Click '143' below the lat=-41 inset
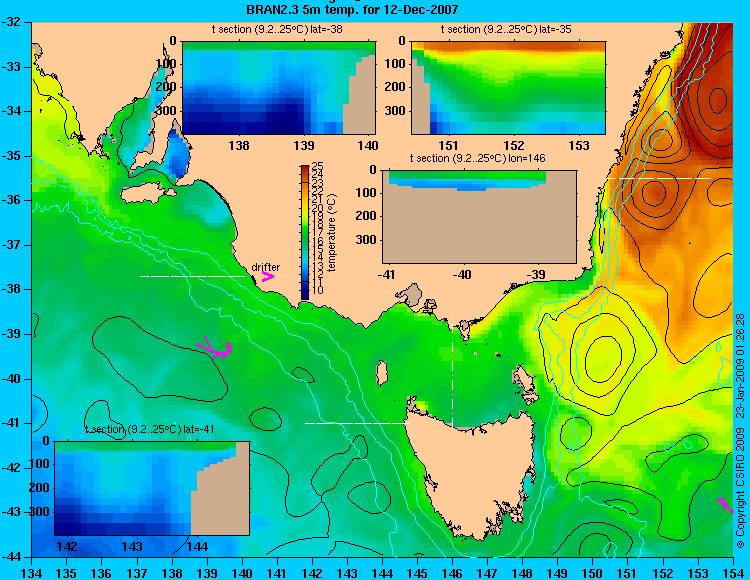The width and height of the screenshot is (750, 580). (132, 546)
